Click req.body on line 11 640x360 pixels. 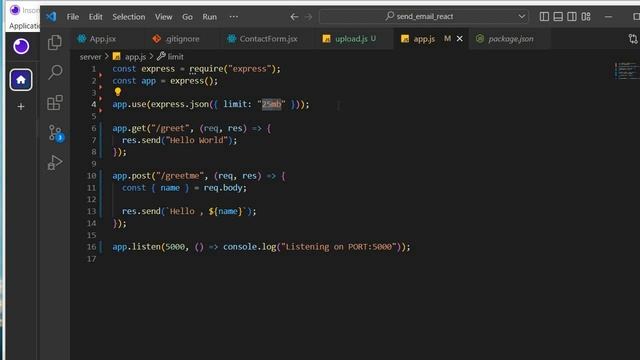pos(224,188)
